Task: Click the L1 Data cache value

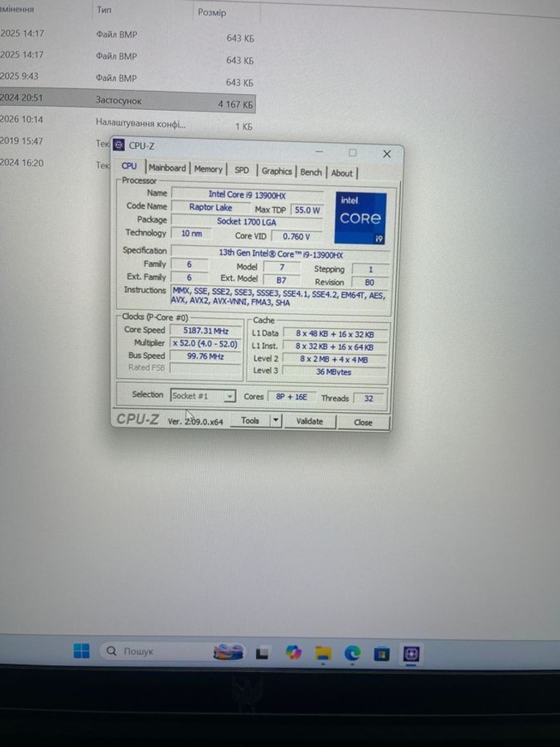Action: click(335, 334)
